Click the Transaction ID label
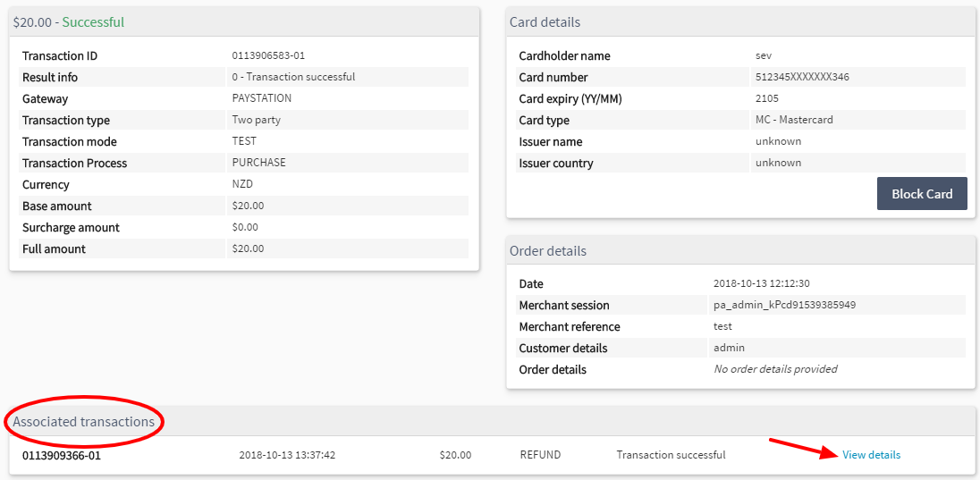The image size is (980, 480). click(60, 55)
